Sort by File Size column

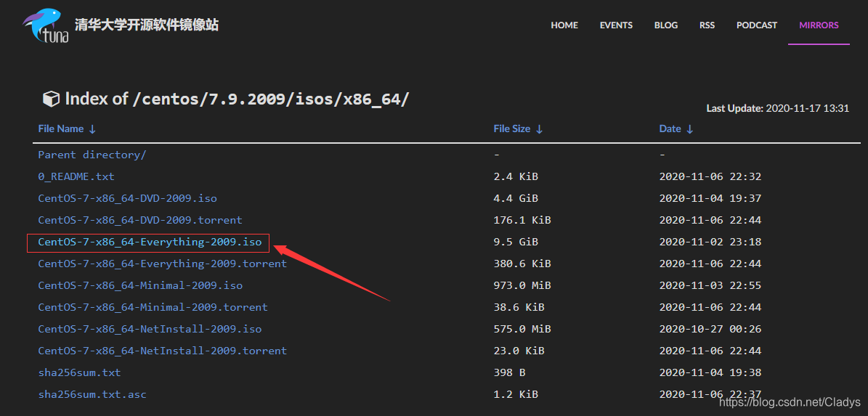518,129
